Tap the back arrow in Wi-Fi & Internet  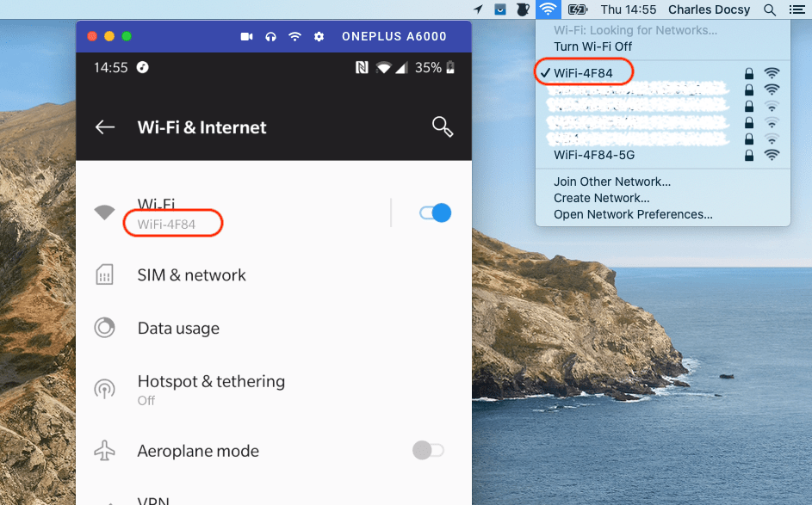[105, 127]
